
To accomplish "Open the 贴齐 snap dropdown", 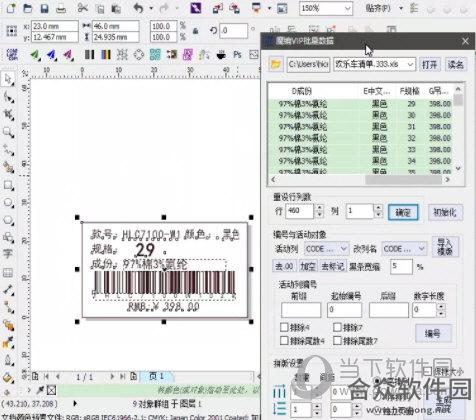I will pyautogui.click(x=401, y=8).
